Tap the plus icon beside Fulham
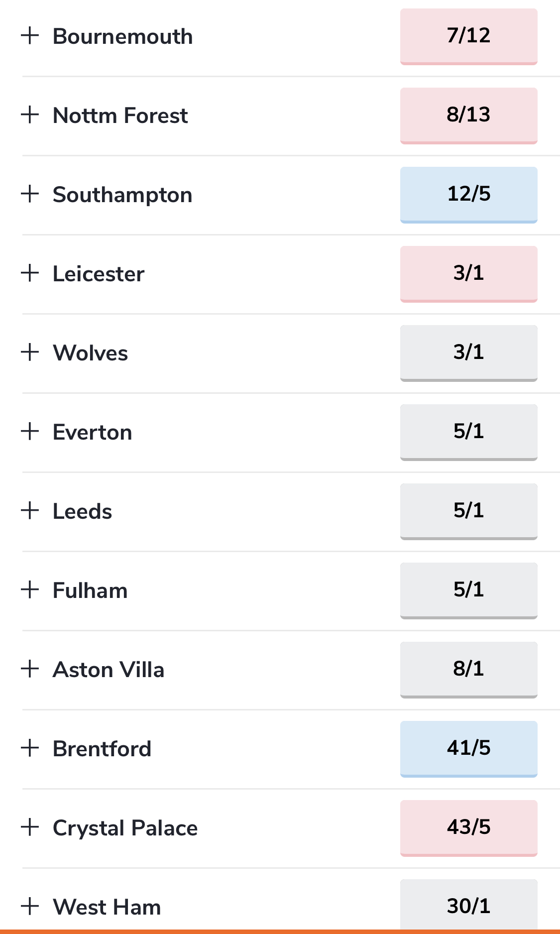The height and width of the screenshot is (934, 560). pos(30,589)
